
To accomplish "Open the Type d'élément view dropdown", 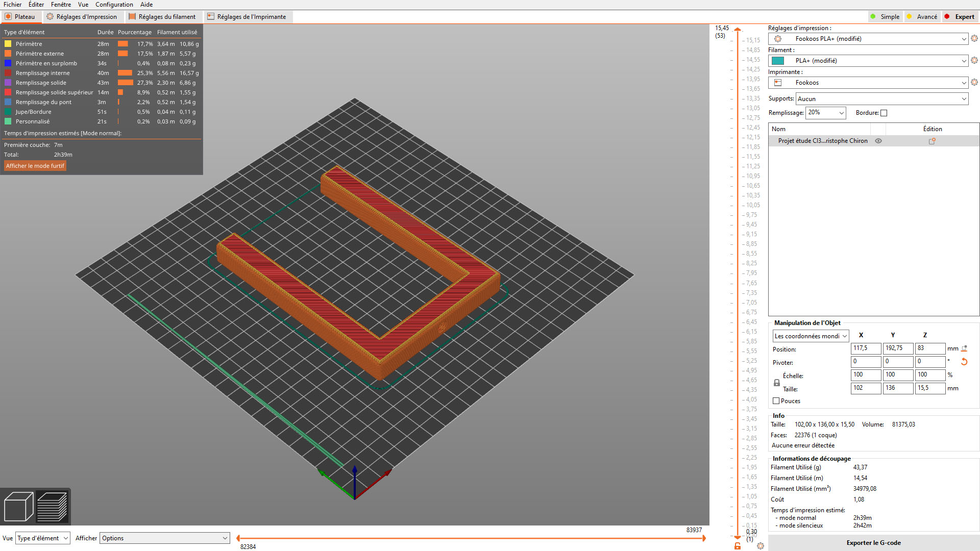I will (x=43, y=538).
